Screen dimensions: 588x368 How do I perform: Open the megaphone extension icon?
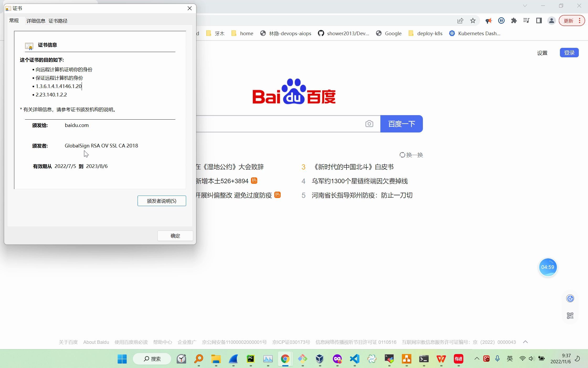click(x=489, y=21)
